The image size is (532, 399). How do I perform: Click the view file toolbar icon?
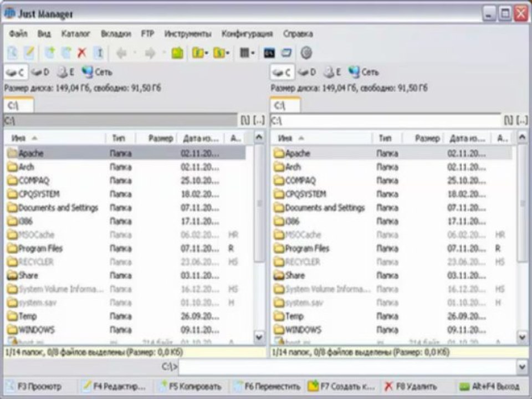click(x=13, y=53)
